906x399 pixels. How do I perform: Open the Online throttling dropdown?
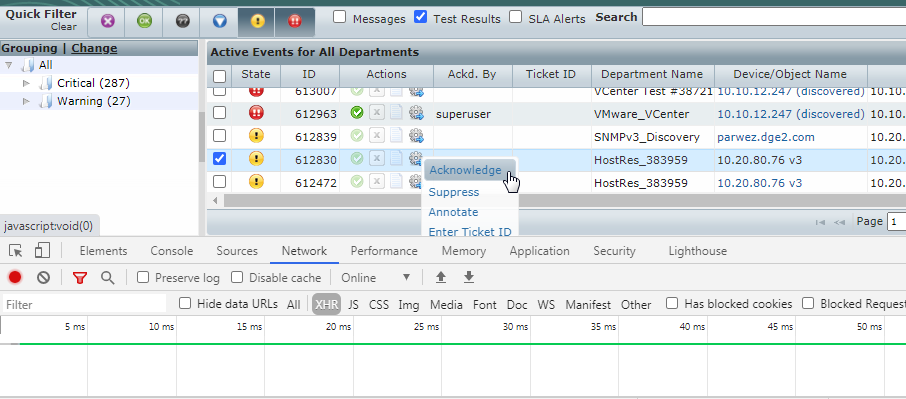pyautogui.click(x=376, y=278)
